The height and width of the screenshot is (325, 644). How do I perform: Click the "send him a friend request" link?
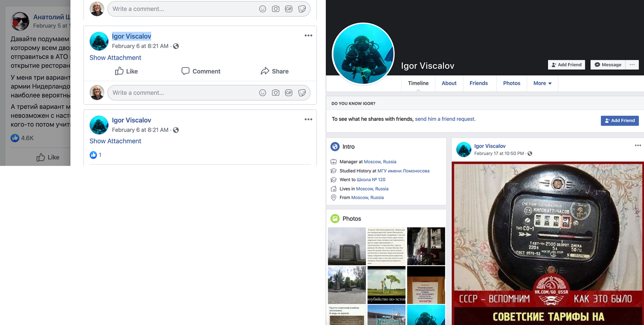pyautogui.click(x=445, y=119)
